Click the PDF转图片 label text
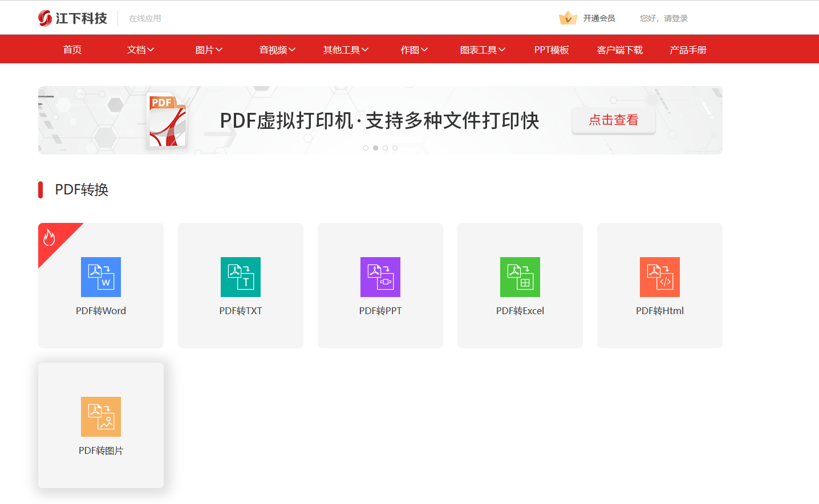This screenshot has width=819, height=504. (101, 450)
